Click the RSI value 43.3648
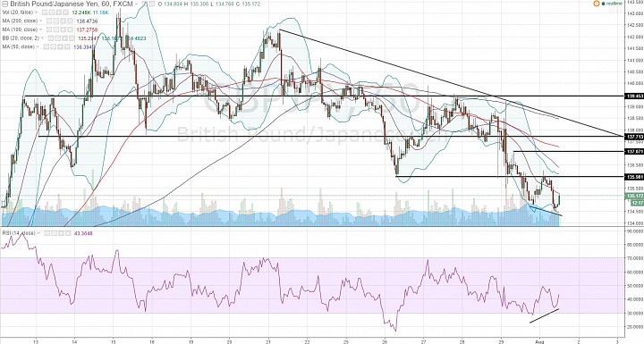The width and height of the screenshot is (644, 344). (x=83, y=233)
